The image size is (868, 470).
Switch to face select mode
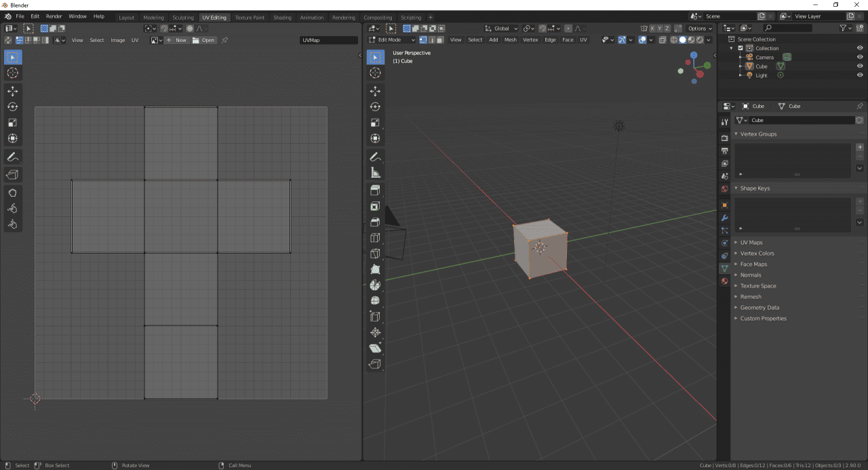[441, 39]
